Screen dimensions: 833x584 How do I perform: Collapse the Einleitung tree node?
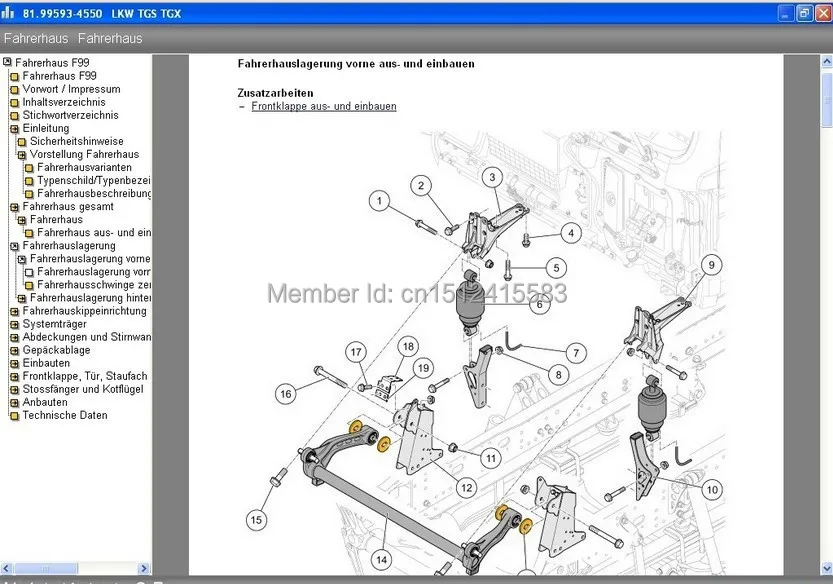coord(14,129)
